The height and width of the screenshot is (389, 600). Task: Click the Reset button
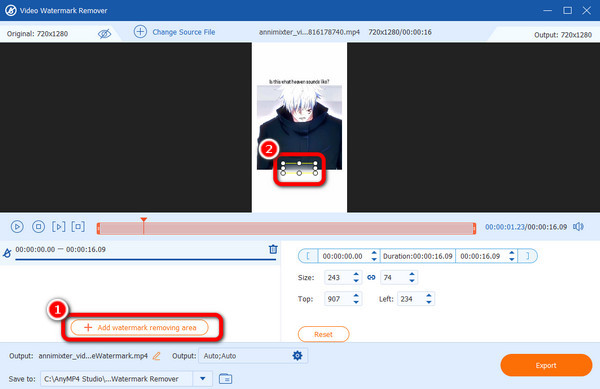click(x=323, y=334)
